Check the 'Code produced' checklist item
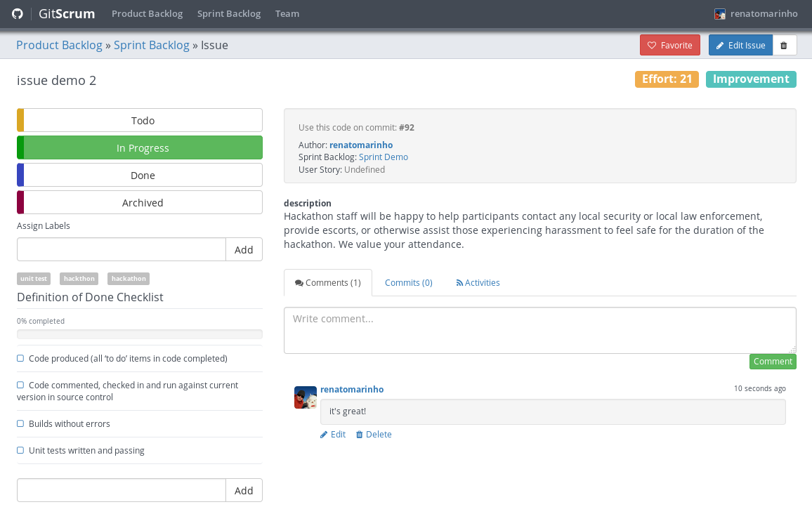Viewport: 812px width, 514px height. click(x=20, y=358)
